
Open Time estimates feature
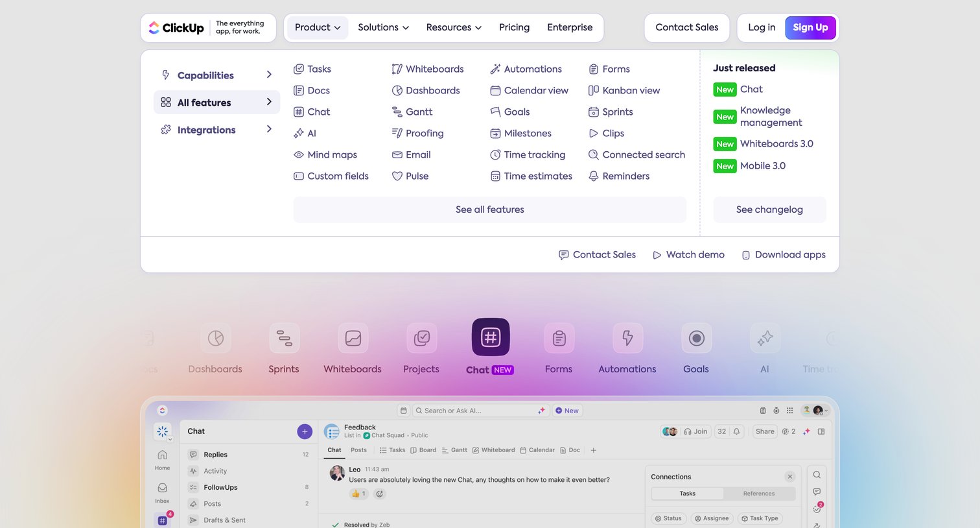point(531,176)
